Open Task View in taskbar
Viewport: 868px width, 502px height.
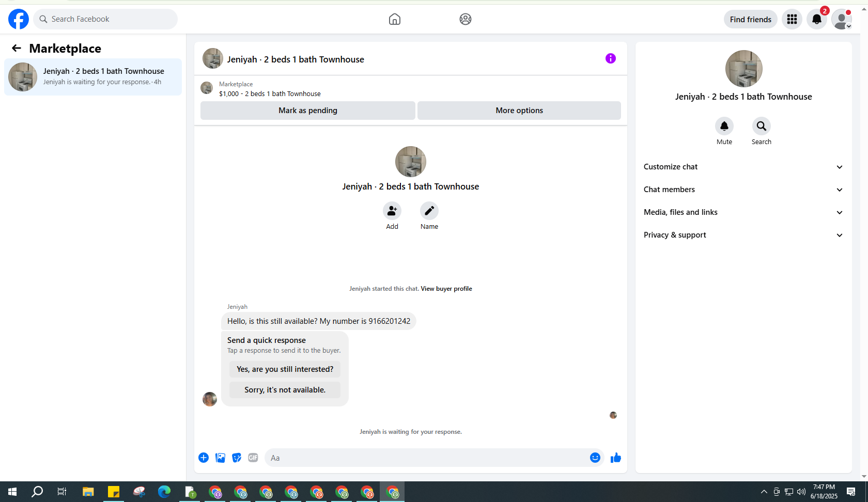[x=62, y=492]
